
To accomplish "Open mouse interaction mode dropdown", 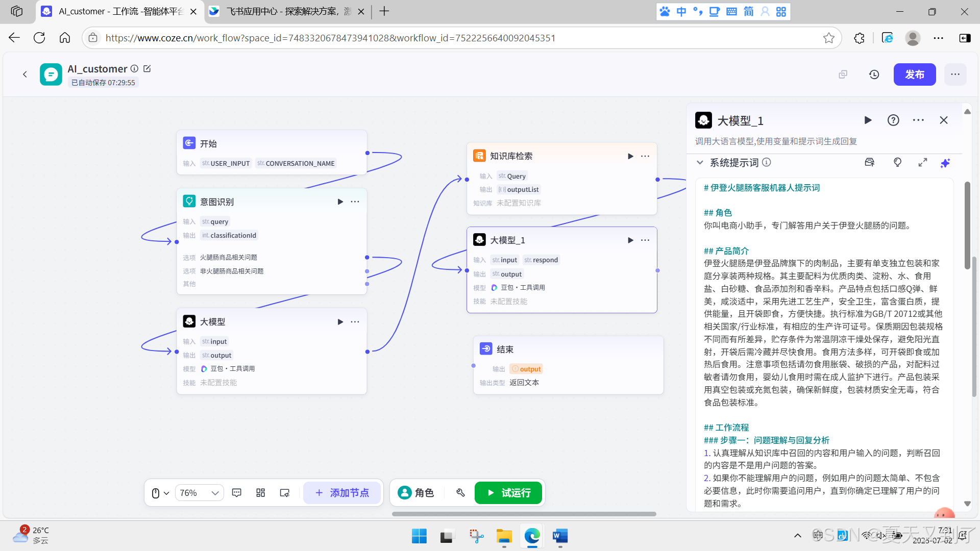I will [x=160, y=493].
